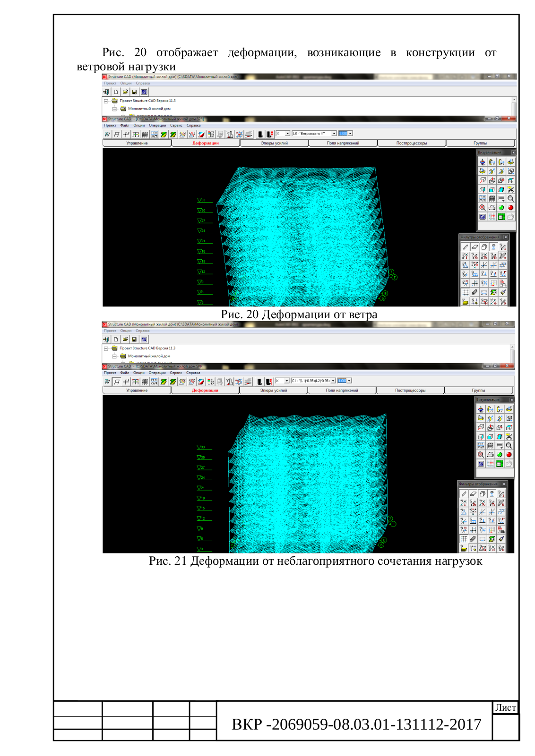
Task: Click magnifier zoom icon in Рис. 21 Визуализация
Action: pos(509,446)
